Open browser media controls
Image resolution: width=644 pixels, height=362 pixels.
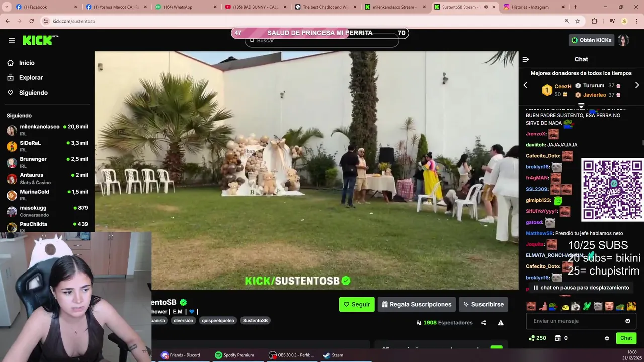pos(612,21)
